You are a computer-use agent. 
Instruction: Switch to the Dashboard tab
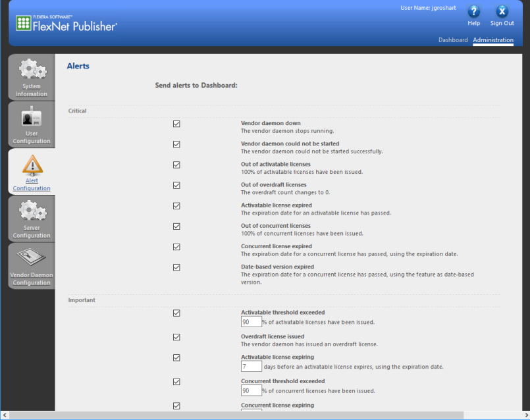pyautogui.click(x=453, y=40)
